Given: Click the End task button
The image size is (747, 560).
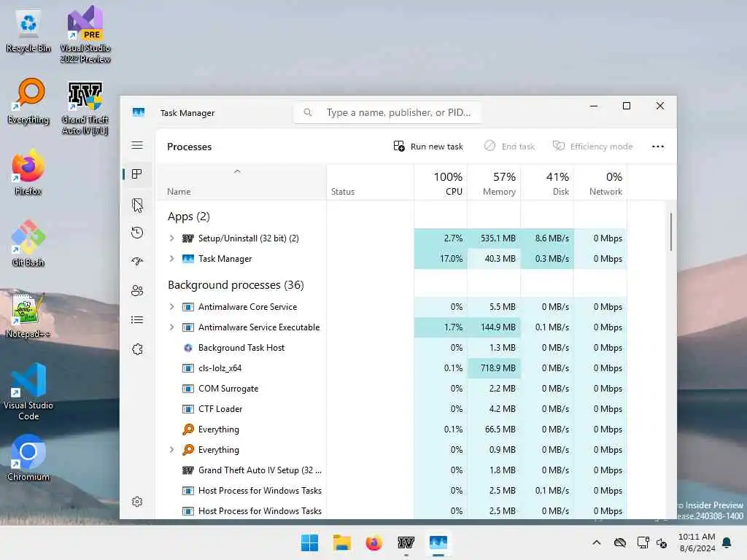Looking at the screenshot, I should click(x=509, y=146).
